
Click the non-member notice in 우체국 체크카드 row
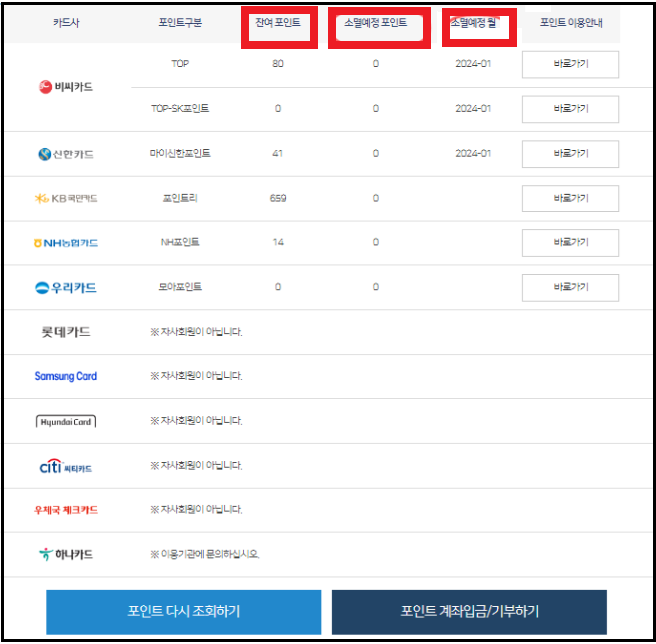point(196,509)
